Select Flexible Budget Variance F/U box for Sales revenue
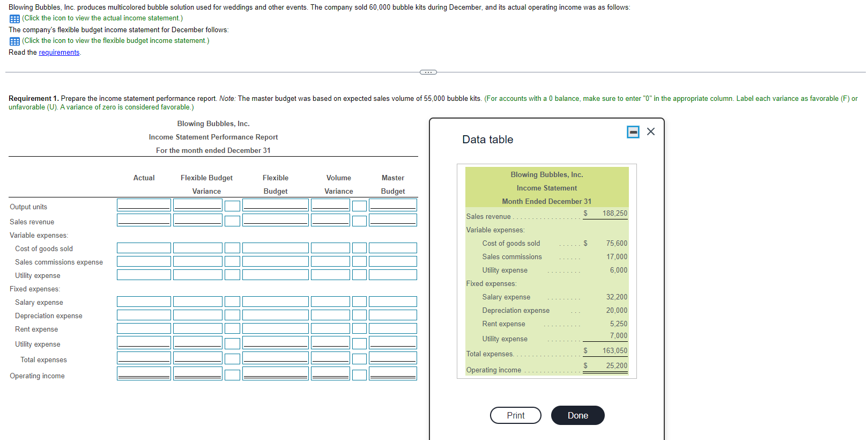This screenshot has width=868, height=440. pyautogui.click(x=232, y=221)
